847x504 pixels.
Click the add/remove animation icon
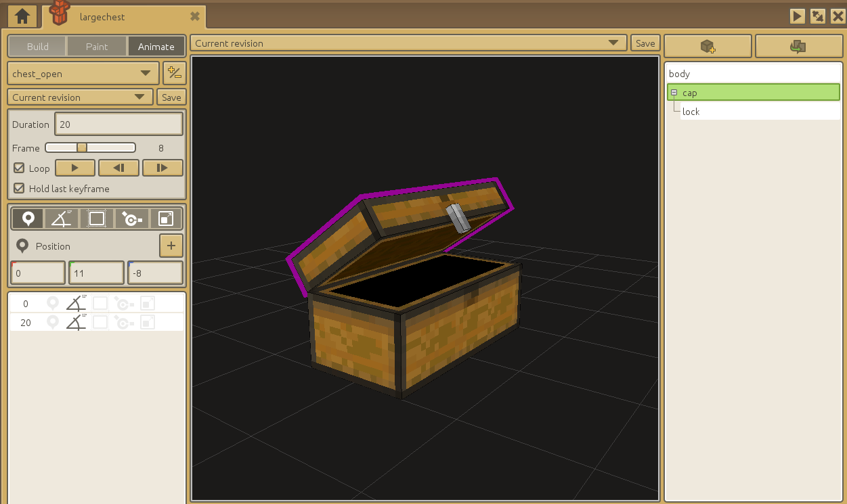[174, 73]
